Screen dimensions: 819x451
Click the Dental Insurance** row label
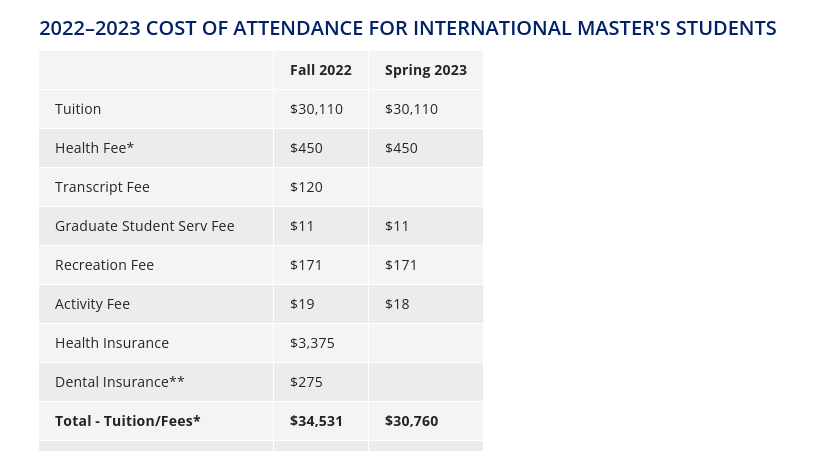[120, 382]
